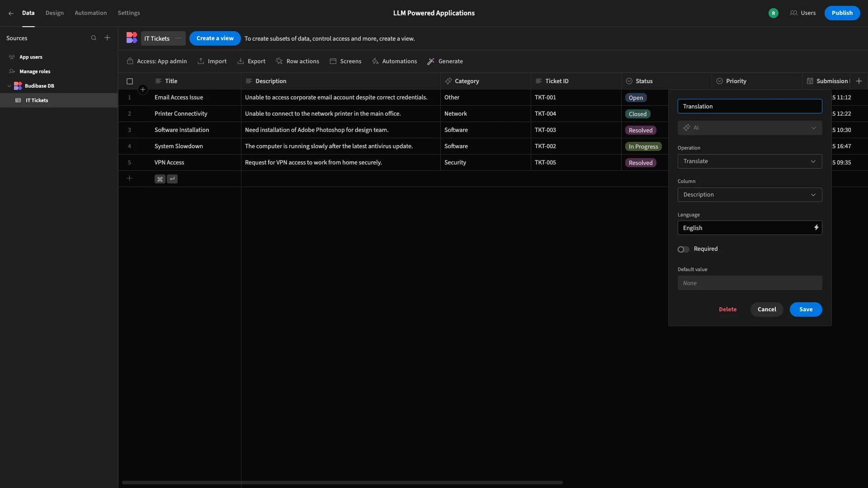This screenshot has width=868, height=488.
Task: Click the Export toolbar button
Action: point(251,61)
